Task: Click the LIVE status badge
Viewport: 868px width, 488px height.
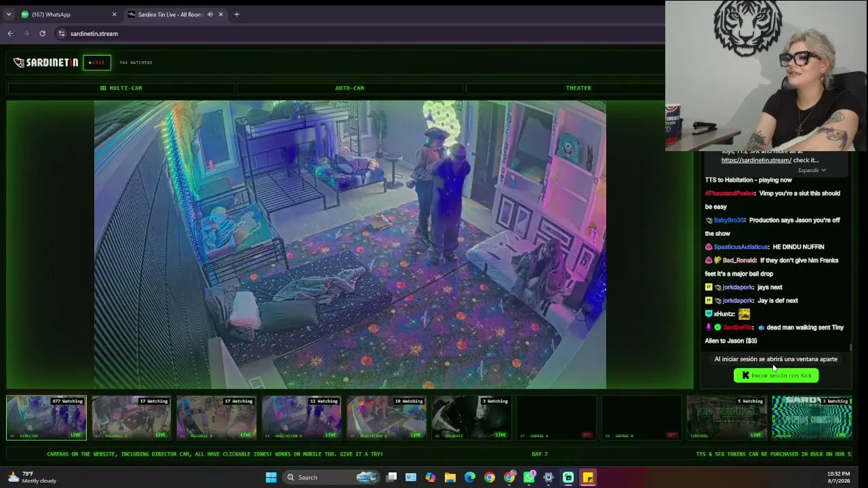Action: coord(97,62)
